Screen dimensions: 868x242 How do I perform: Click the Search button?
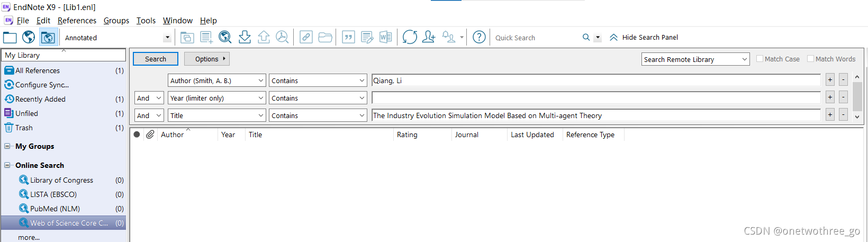156,59
